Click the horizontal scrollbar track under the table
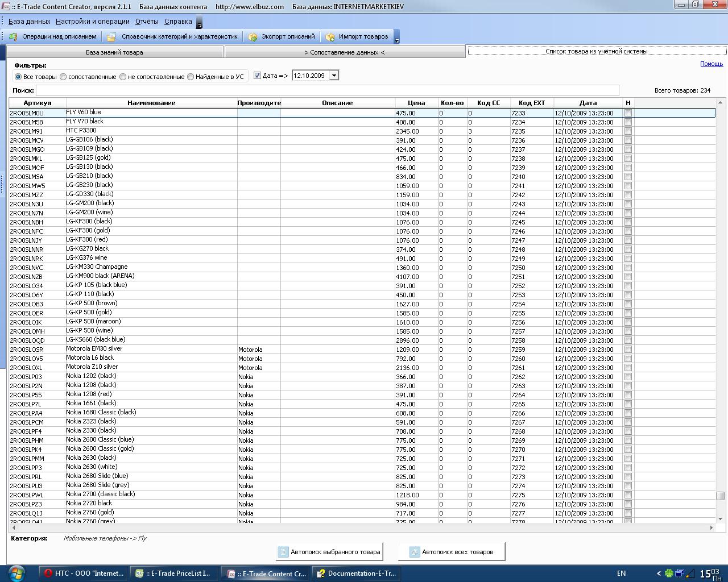The image size is (728, 582). coord(362,528)
